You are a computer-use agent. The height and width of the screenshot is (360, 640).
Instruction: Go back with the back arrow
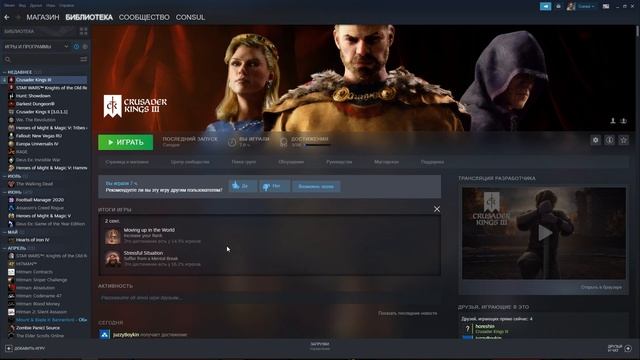pyautogui.click(x=7, y=17)
